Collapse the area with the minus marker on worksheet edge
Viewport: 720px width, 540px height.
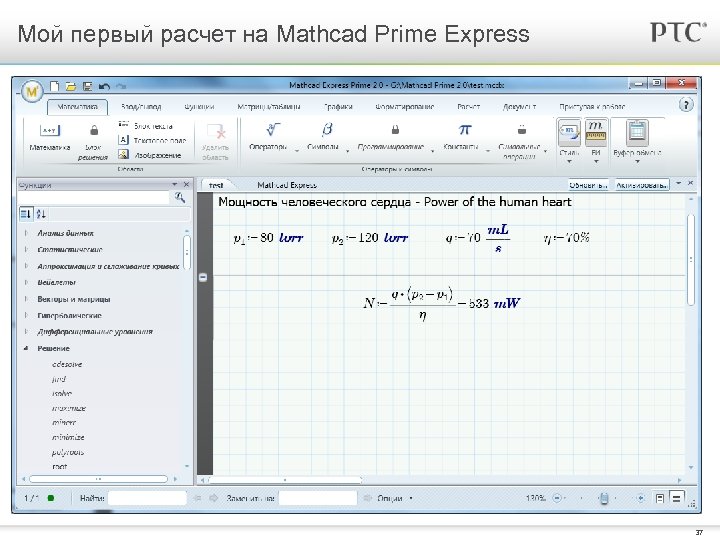coord(203,277)
